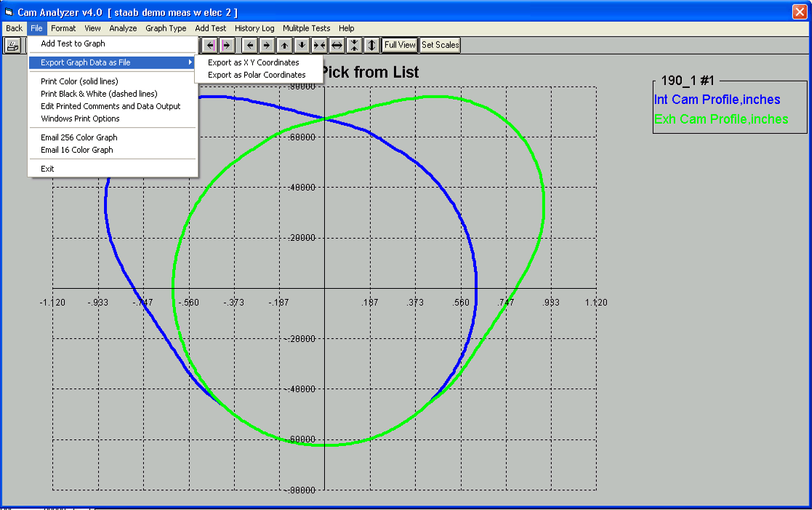The height and width of the screenshot is (510, 812).
Task: Click the horizontal expand double-arrow icon
Action: (x=337, y=45)
